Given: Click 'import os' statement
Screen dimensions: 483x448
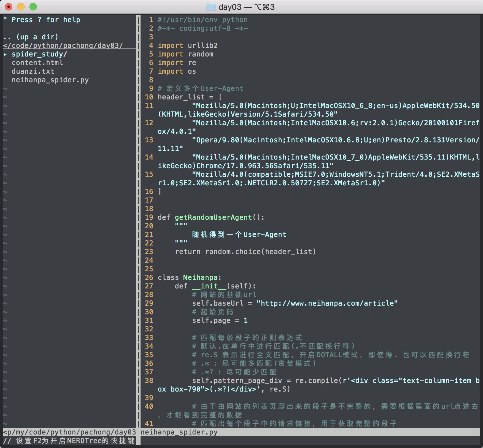Looking at the screenshot, I should click(x=177, y=71).
